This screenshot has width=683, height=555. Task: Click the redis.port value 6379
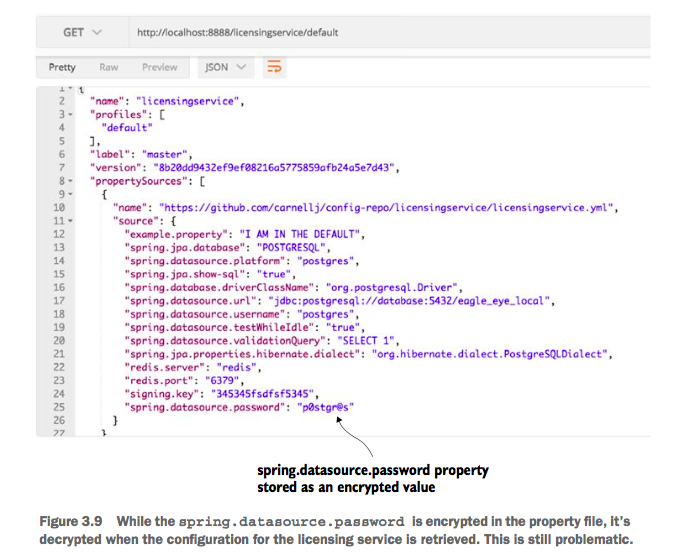pos(225,381)
